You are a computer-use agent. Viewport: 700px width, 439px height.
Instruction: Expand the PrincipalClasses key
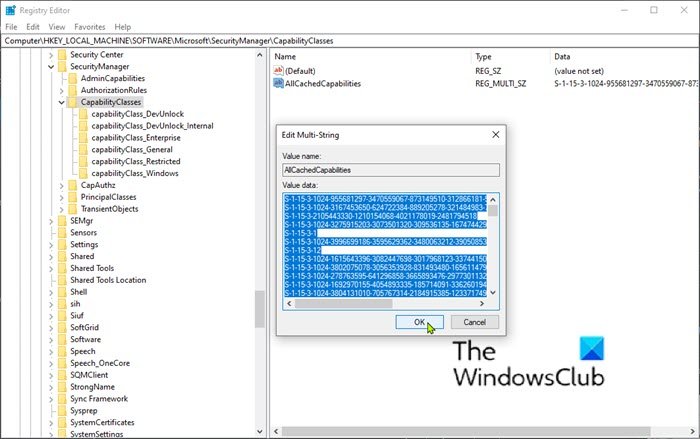[62, 197]
